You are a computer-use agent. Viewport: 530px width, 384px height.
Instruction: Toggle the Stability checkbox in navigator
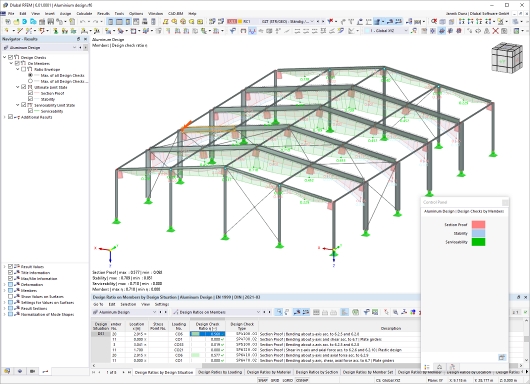(x=30, y=99)
